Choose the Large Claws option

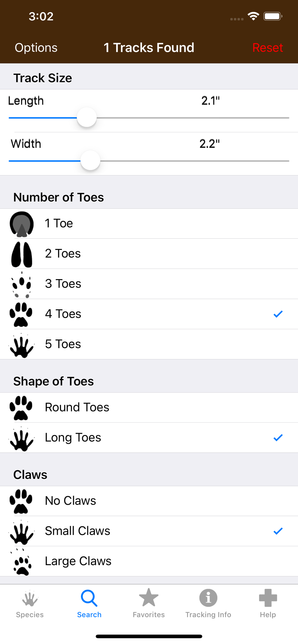(x=149, y=561)
